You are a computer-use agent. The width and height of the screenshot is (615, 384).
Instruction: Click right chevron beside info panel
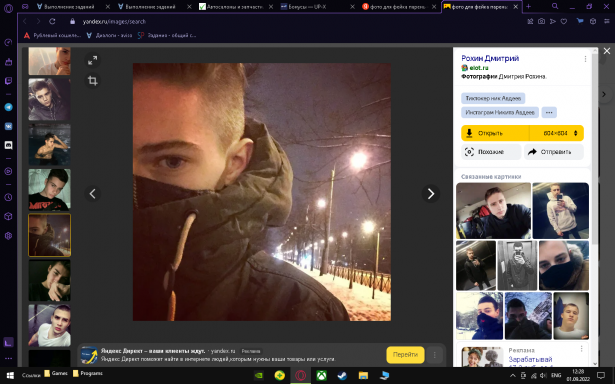click(604, 94)
